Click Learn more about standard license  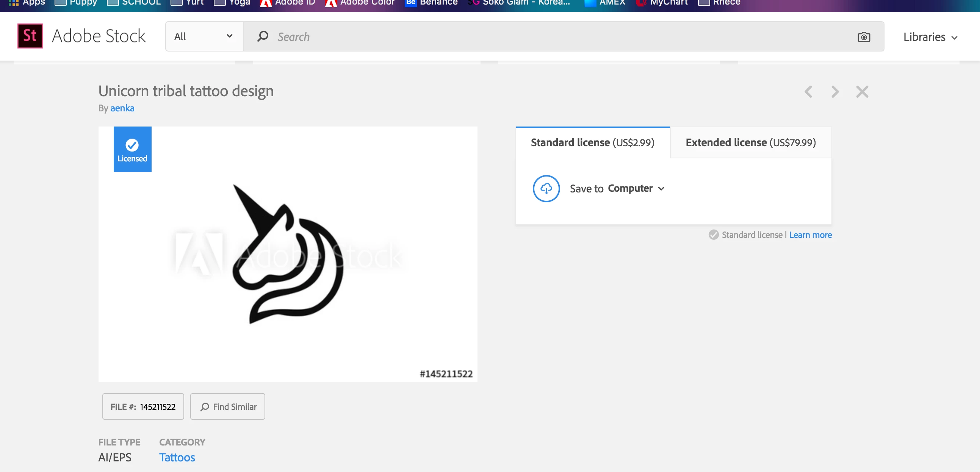click(810, 235)
